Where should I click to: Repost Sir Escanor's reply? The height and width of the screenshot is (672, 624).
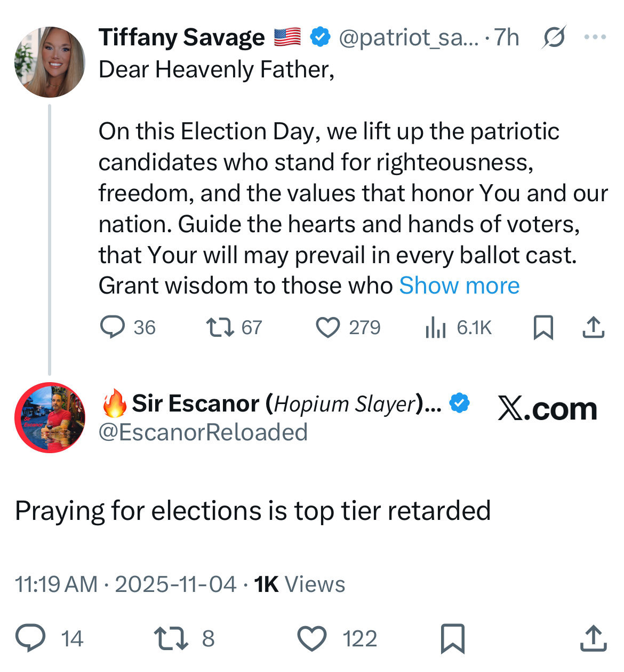tap(171, 638)
